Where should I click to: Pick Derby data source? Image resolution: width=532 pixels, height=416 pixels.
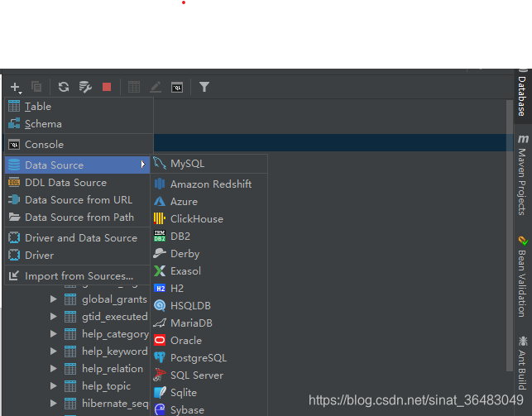click(209, 254)
